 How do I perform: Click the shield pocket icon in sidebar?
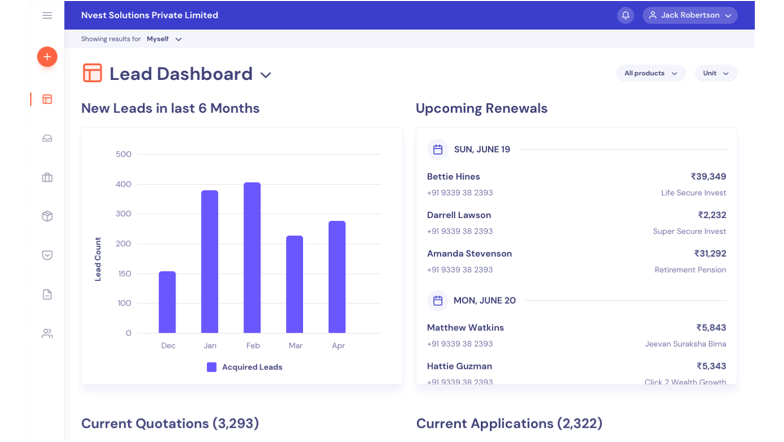click(x=47, y=255)
